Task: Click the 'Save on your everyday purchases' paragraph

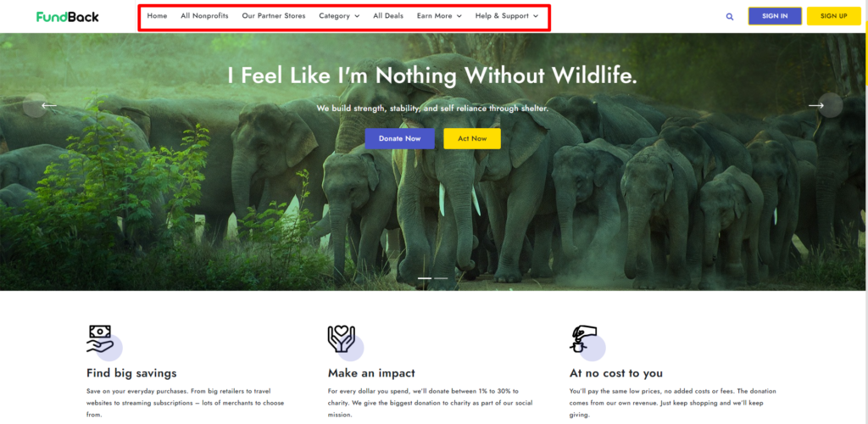Action: [x=186, y=403]
